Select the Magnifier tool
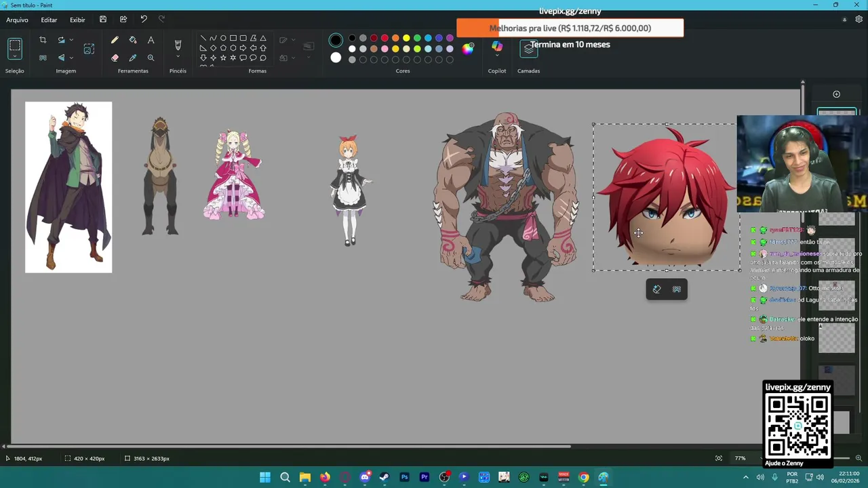 151,58
